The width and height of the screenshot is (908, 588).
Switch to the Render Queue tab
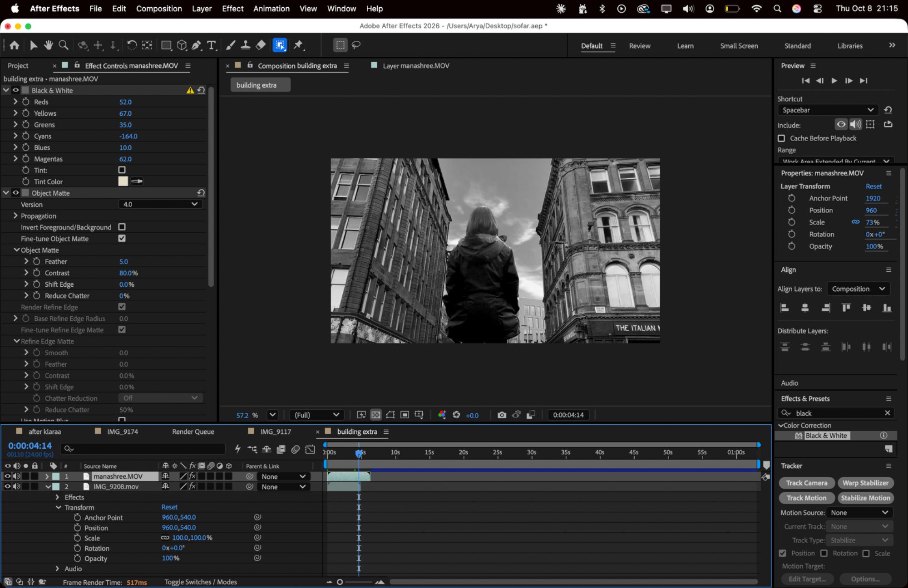[193, 431]
